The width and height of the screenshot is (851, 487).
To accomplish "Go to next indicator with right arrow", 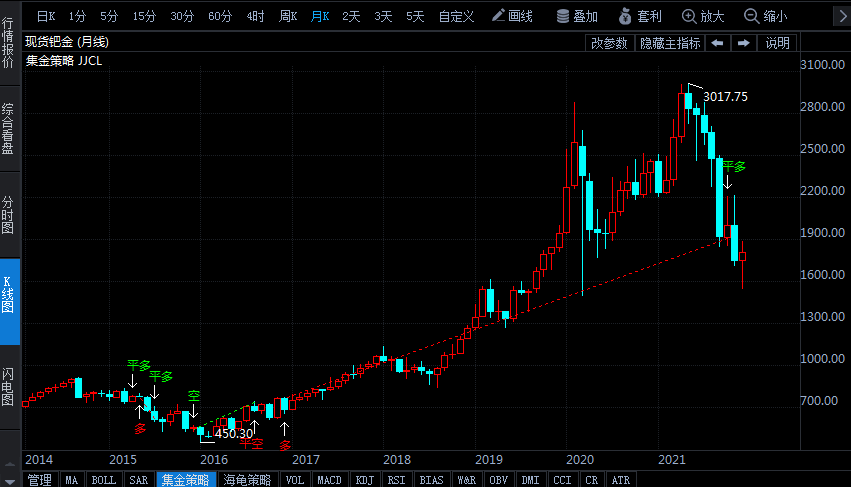I will [x=744, y=43].
